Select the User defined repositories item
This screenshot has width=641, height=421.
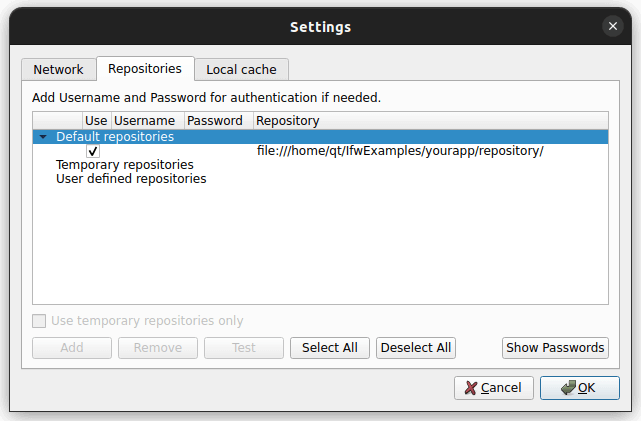click(131, 179)
